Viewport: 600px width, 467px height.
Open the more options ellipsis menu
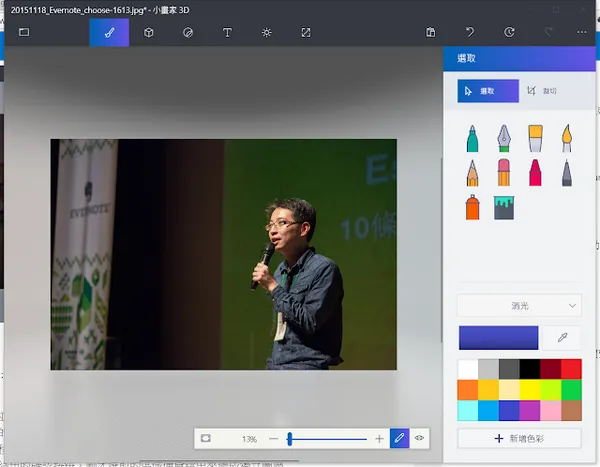(x=582, y=32)
